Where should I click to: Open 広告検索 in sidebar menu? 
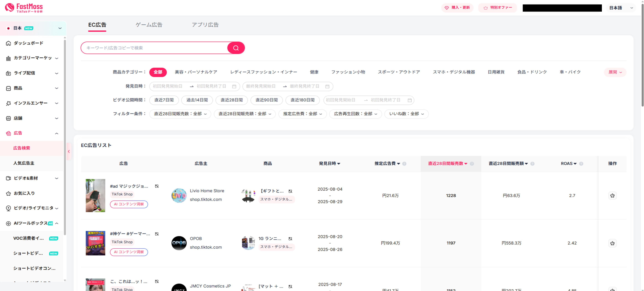tap(32, 148)
